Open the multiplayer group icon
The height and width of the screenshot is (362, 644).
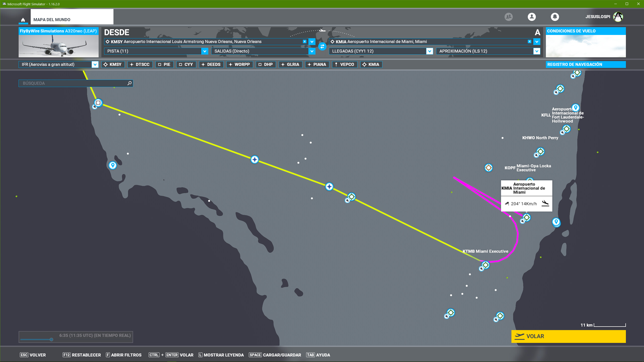[x=508, y=17]
